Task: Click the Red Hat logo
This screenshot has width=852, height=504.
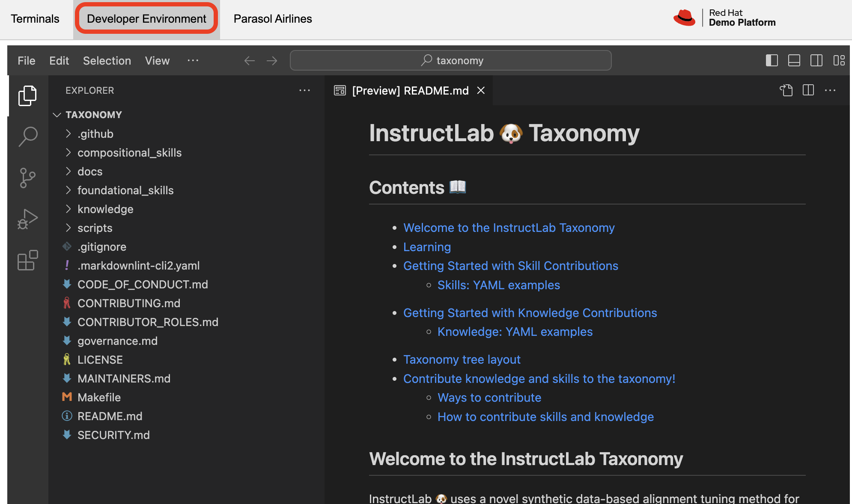Action: tap(684, 18)
